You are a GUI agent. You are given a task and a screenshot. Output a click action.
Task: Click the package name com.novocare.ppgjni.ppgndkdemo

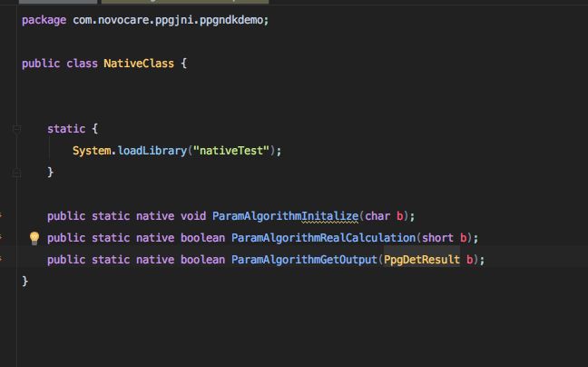point(168,20)
